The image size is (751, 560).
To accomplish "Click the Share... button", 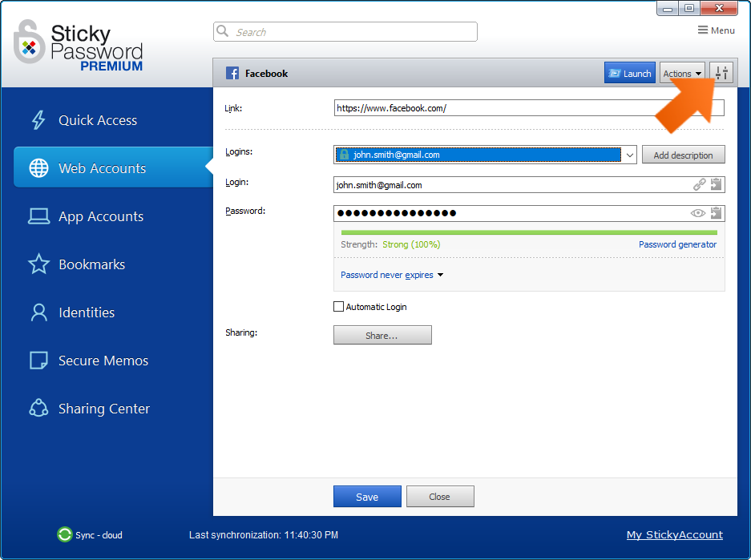I will click(382, 335).
